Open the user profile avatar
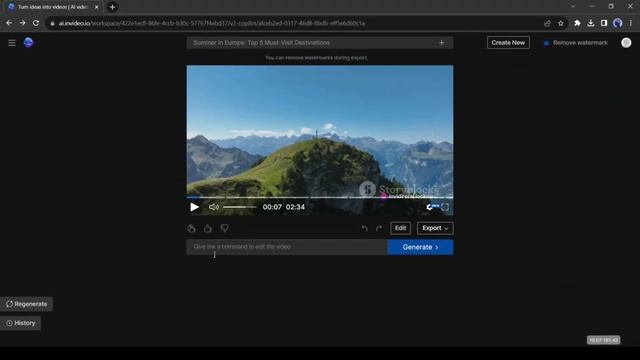Viewport: 640px width, 360px height. pos(626,42)
